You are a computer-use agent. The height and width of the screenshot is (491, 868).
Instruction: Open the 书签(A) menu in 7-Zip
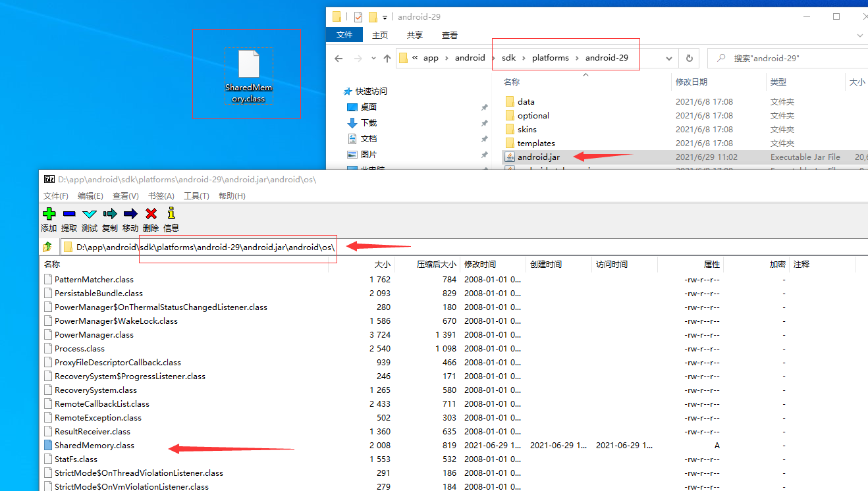161,196
